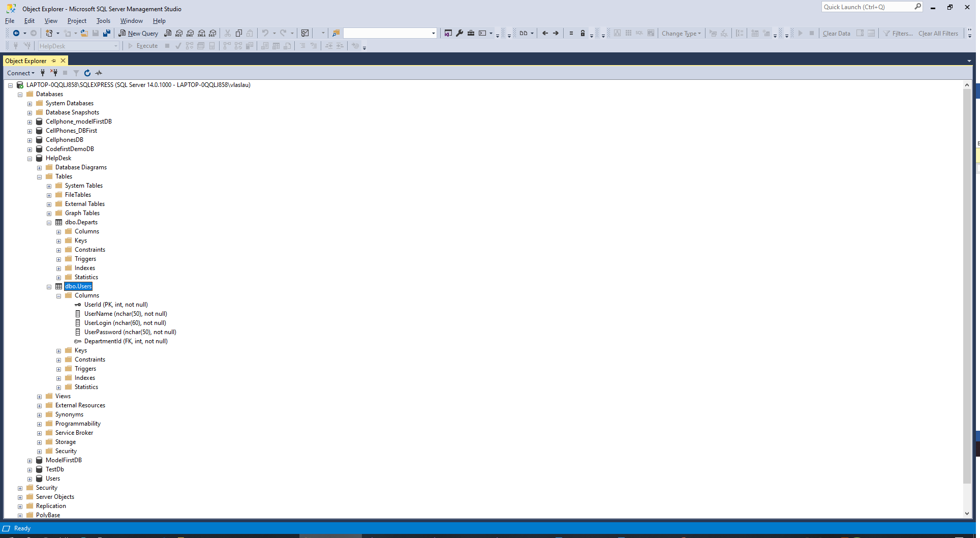Expand the Keys folder under dbo.Users
Image resolution: width=980 pixels, height=538 pixels.
58,351
